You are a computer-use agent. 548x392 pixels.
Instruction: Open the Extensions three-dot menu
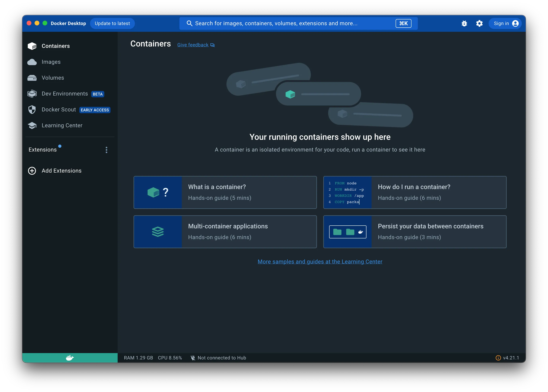coord(106,150)
